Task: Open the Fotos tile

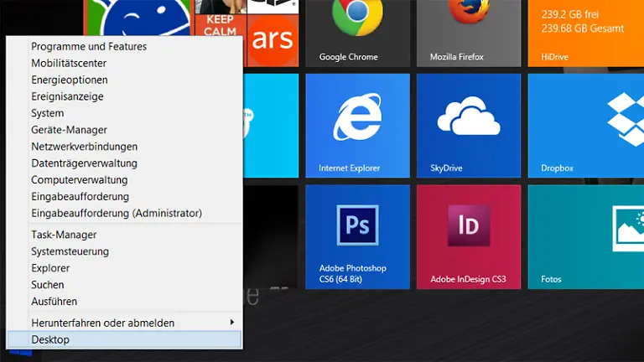Action: [x=585, y=236]
